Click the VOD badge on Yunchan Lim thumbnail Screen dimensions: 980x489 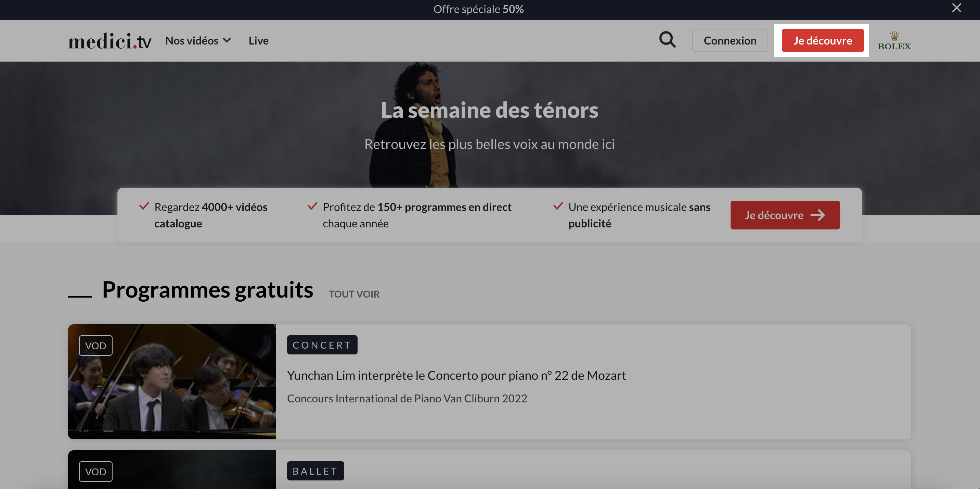point(95,346)
